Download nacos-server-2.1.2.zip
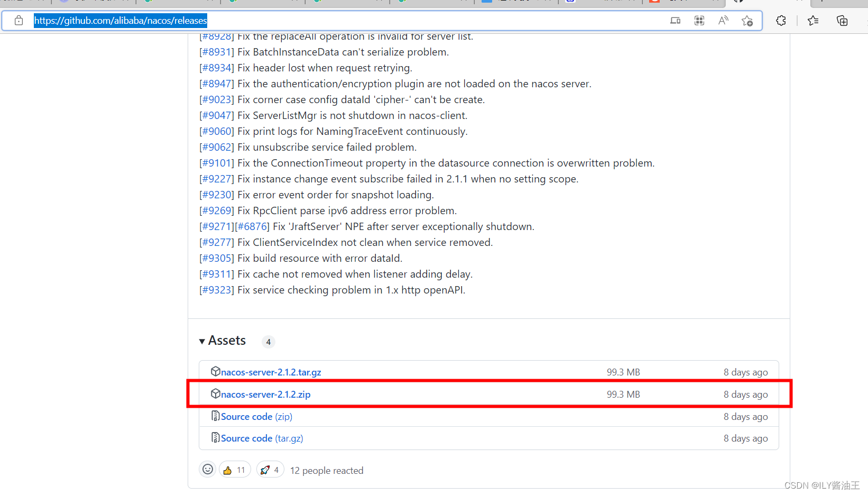 265,395
